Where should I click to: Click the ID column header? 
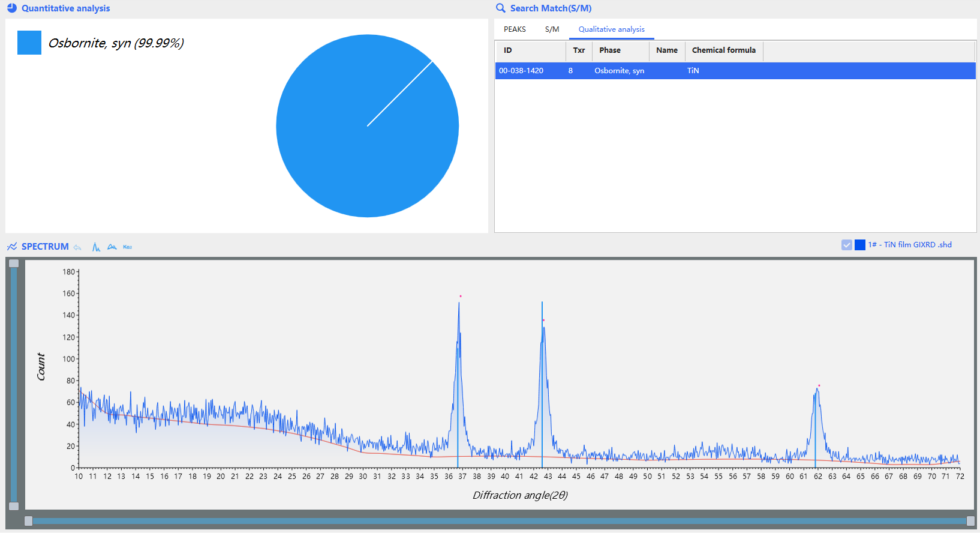(508, 50)
